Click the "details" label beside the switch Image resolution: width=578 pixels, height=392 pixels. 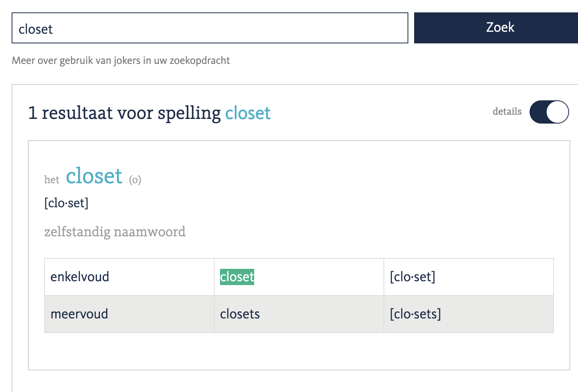507,112
